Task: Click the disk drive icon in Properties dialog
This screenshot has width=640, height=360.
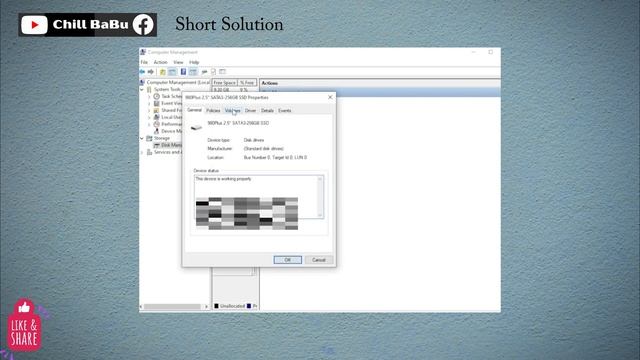Action: (196, 127)
